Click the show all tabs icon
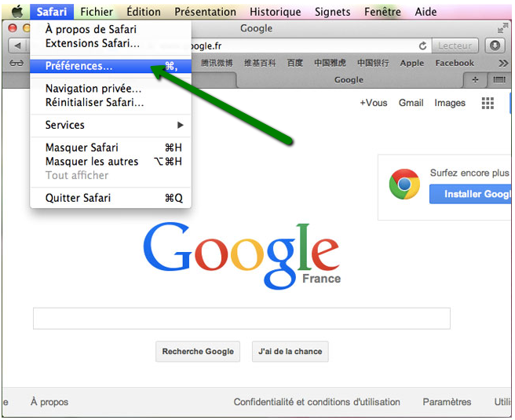This screenshot has height=420, width=515. [499, 79]
